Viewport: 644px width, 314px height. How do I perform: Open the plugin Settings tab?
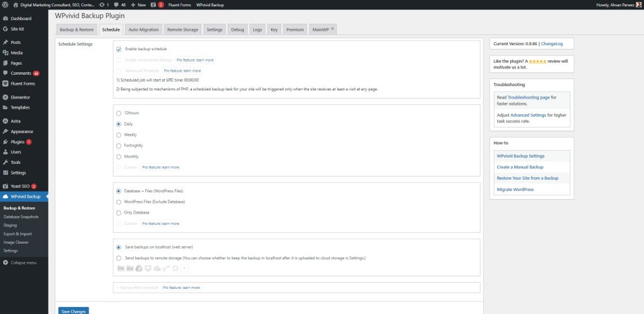click(x=214, y=30)
